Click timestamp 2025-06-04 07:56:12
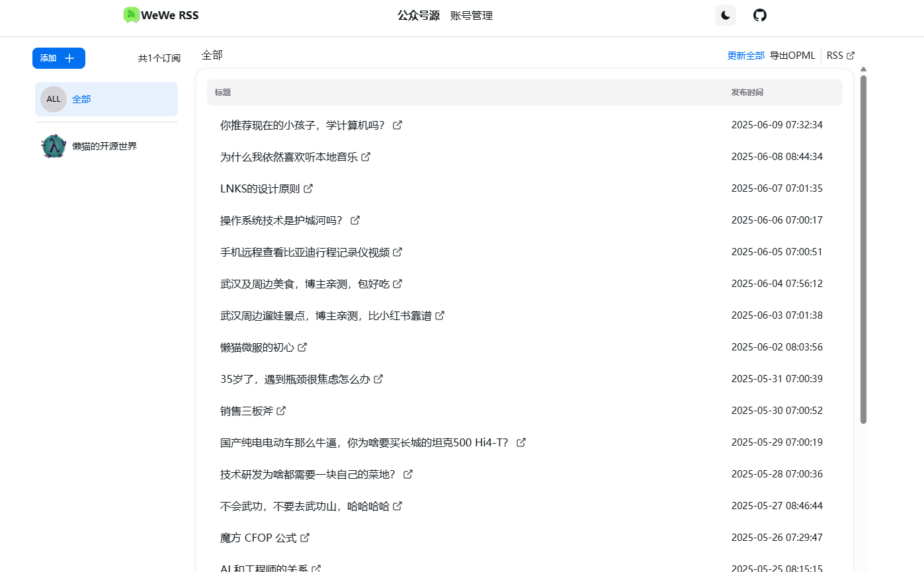The width and height of the screenshot is (924, 572). [x=777, y=284]
